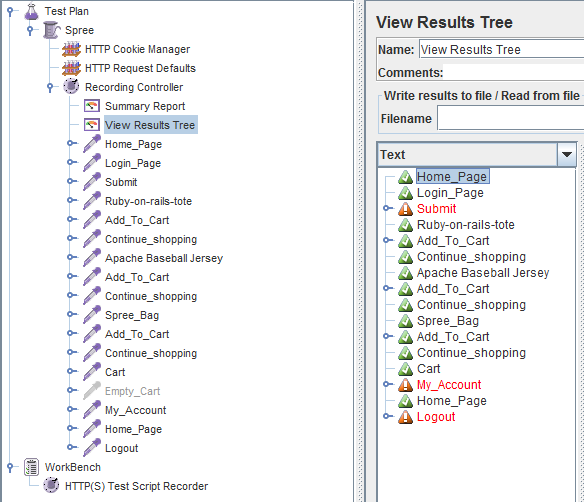Select the HTTP(S) Test Script Recorder icon
The image size is (584, 502).
tap(51, 485)
